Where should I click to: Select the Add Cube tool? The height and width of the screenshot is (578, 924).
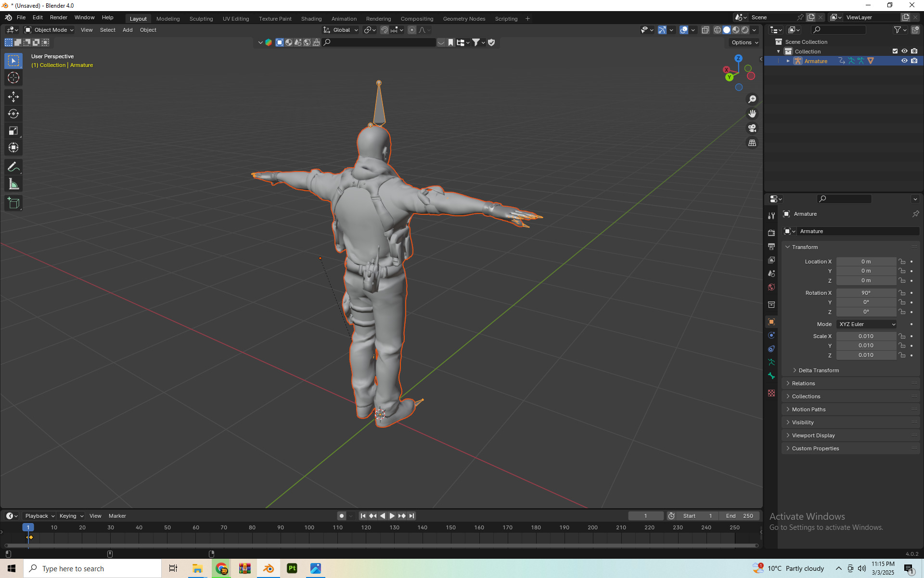coord(13,203)
